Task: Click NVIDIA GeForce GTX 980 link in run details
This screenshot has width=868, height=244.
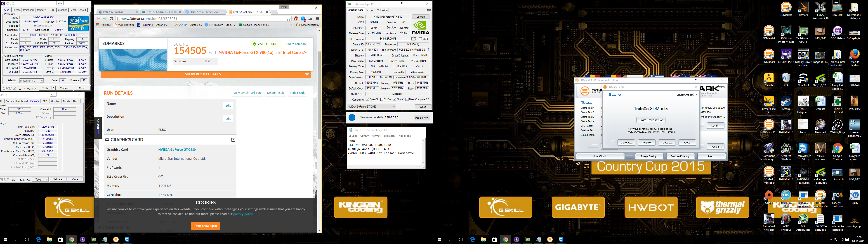Action: pyautogui.click(x=177, y=150)
